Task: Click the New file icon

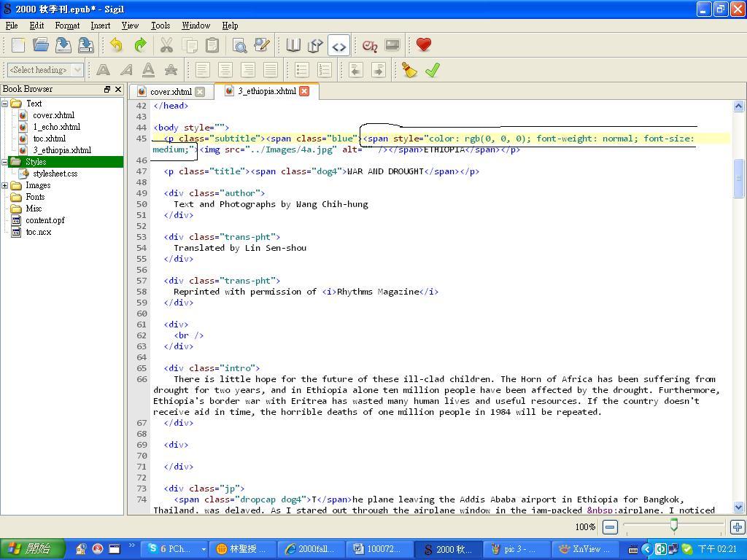Action: point(18,45)
